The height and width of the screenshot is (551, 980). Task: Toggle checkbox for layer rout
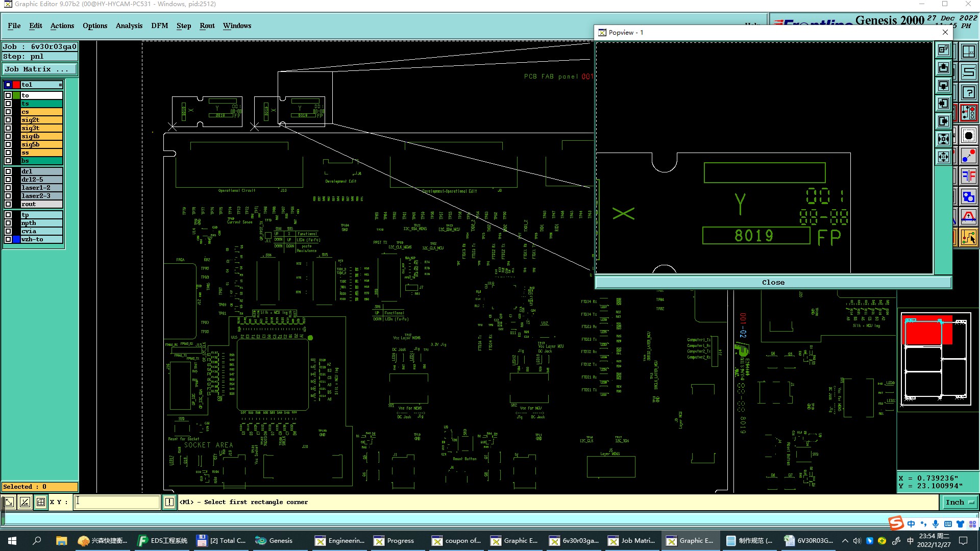[8, 204]
